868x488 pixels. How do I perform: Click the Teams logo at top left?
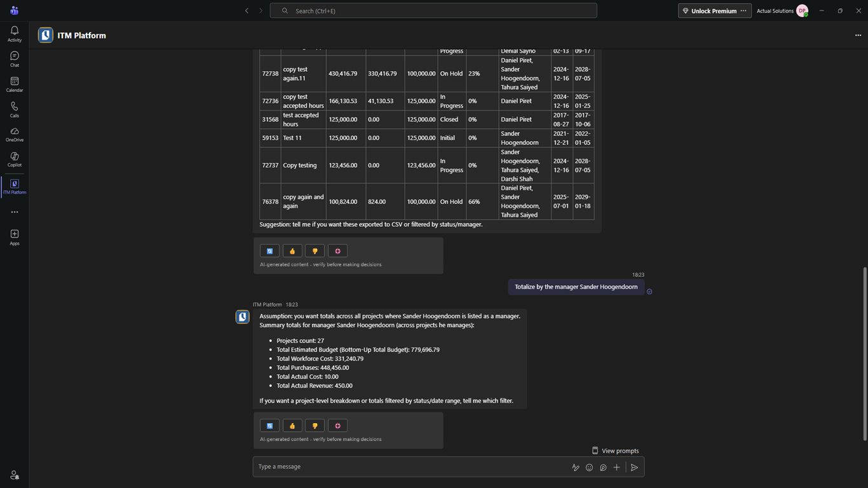(x=14, y=11)
